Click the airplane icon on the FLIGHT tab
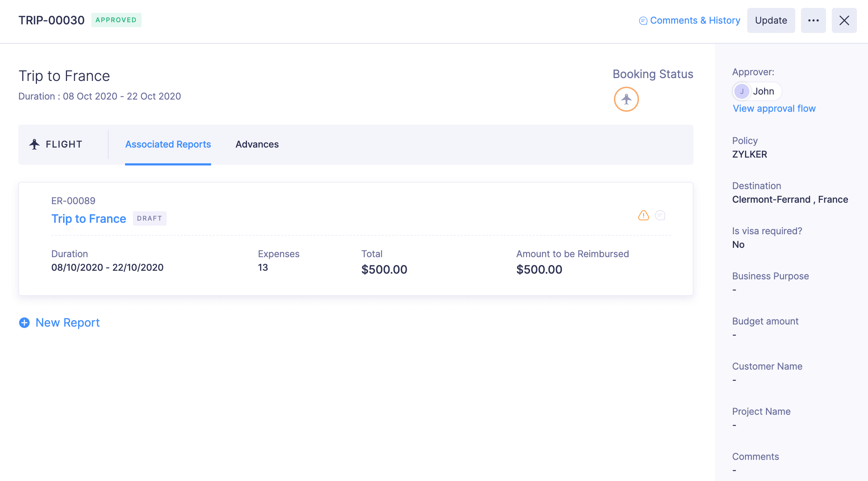This screenshot has height=481, width=868. pyautogui.click(x=34, y=144)
